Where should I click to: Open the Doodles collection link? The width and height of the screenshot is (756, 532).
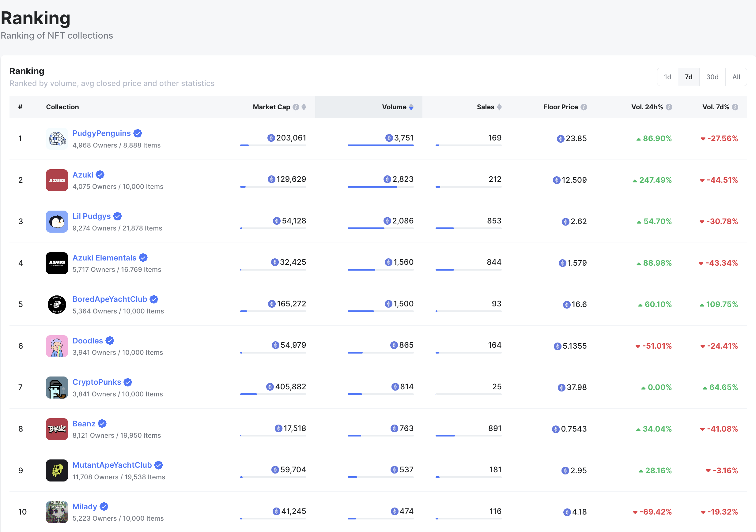[x=88, y=340]
